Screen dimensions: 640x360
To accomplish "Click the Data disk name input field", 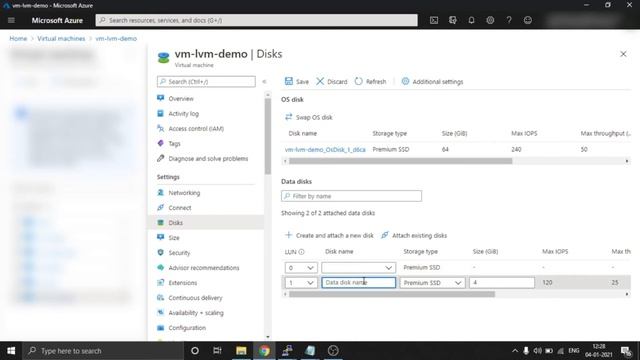I will (x=358, y=282).
